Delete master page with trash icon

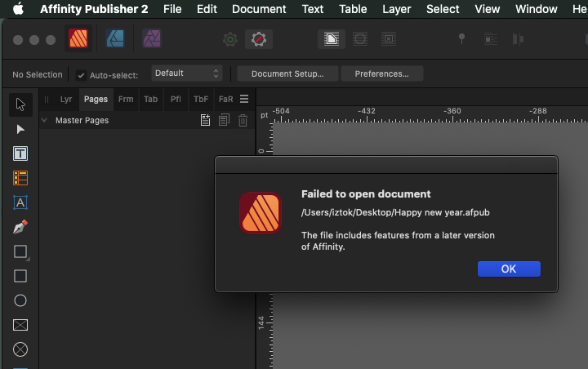[x=243, y=120]
